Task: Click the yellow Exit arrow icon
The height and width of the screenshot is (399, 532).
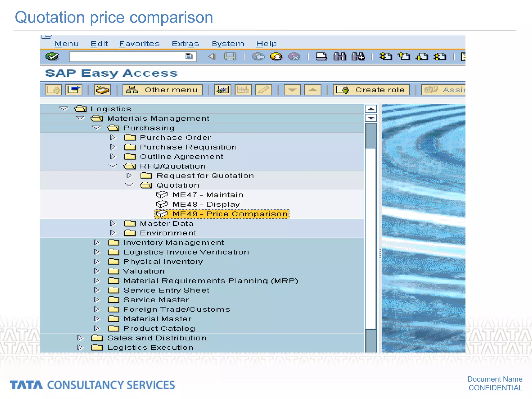Action: point(276,56)
